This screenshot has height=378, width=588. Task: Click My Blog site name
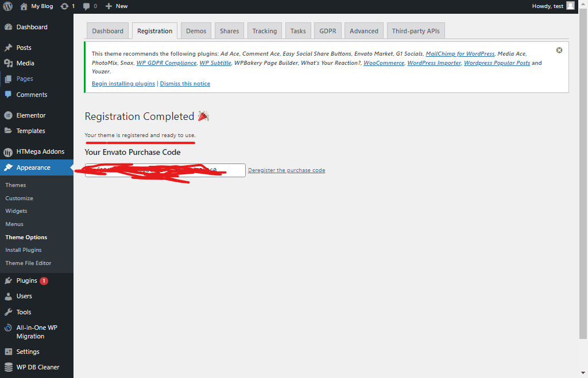(x=42, y=6)
